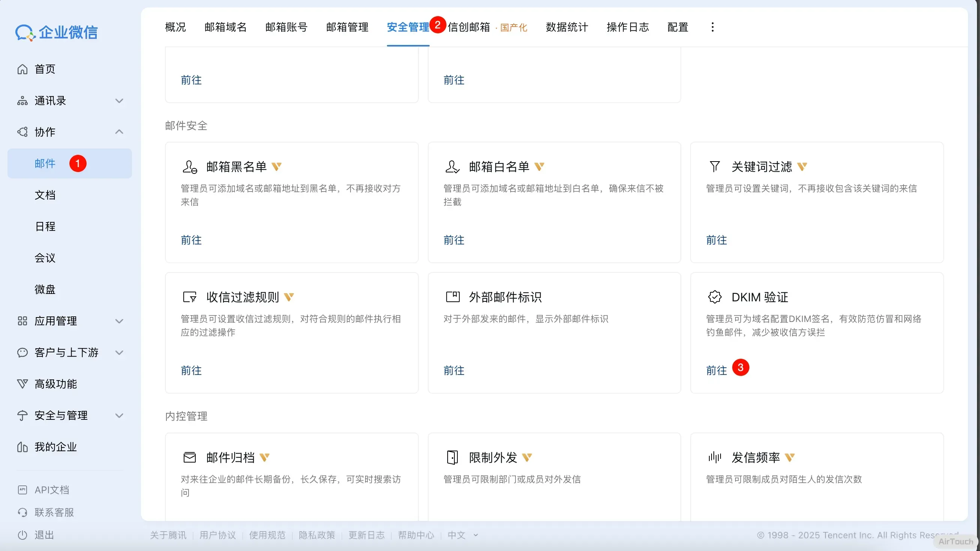Switch to the 邮箱域名 tab
This screenshot has width=980, height=551.
coord(226,27)
